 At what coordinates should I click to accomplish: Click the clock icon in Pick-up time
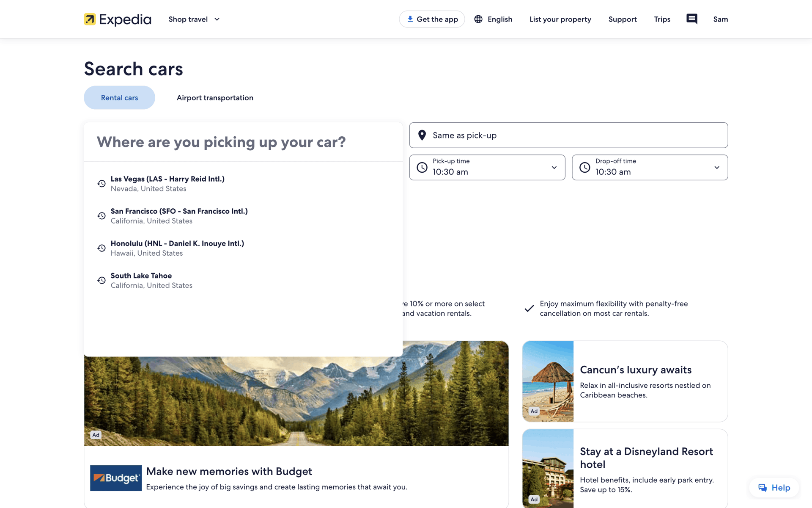(x=422, y=168)
